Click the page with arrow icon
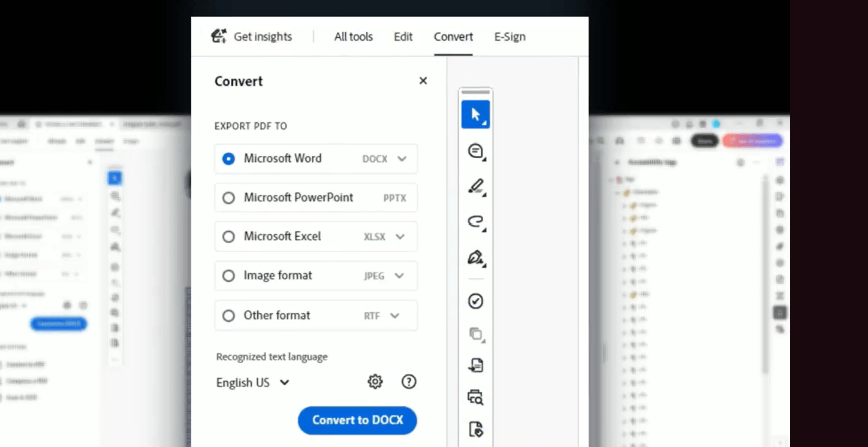This screenshot has width=868, height=447. [x=475, y=365]
